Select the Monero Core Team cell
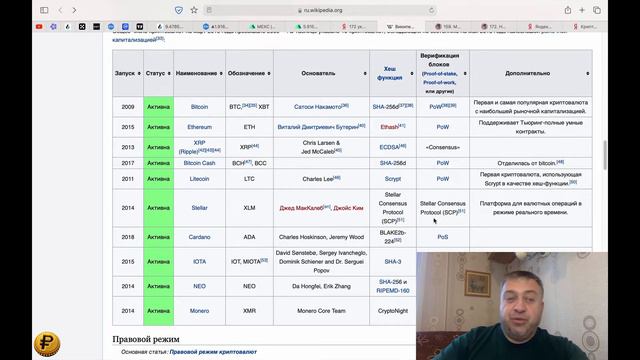Viewport: 640px width, 360px height. [x=321, y=311]
